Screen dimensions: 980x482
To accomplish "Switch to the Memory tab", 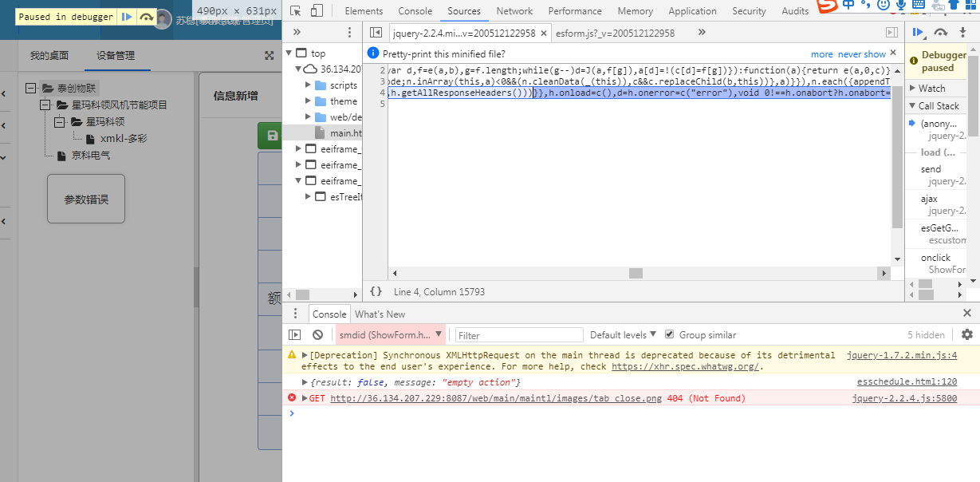I will [x=635, y=11].
